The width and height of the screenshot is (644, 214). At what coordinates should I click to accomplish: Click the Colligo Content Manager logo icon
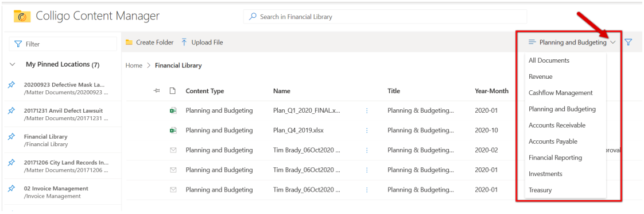click(22, 17)
